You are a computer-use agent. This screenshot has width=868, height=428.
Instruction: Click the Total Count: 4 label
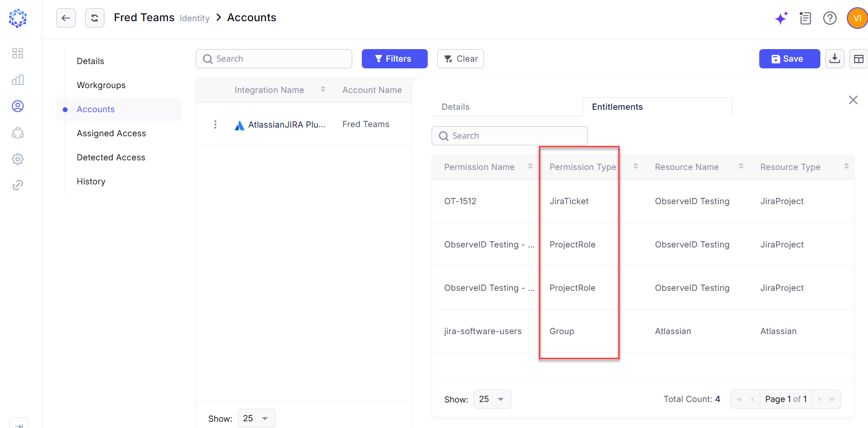[691, 399]
